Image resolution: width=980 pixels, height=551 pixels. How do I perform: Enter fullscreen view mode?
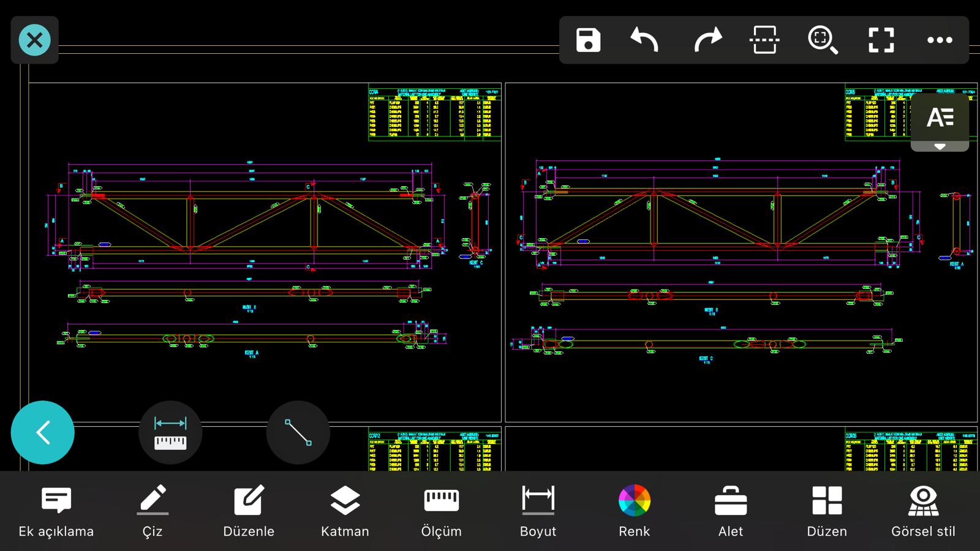point(881,40)
